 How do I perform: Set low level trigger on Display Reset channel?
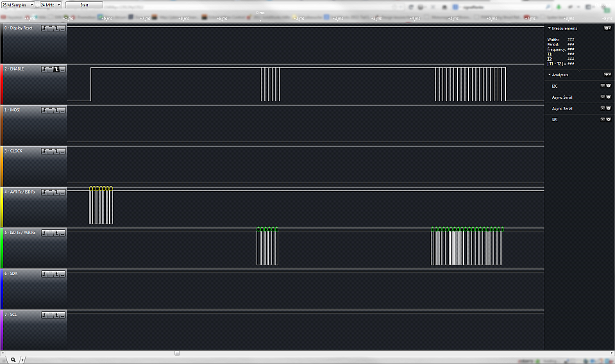pos(62,28)
